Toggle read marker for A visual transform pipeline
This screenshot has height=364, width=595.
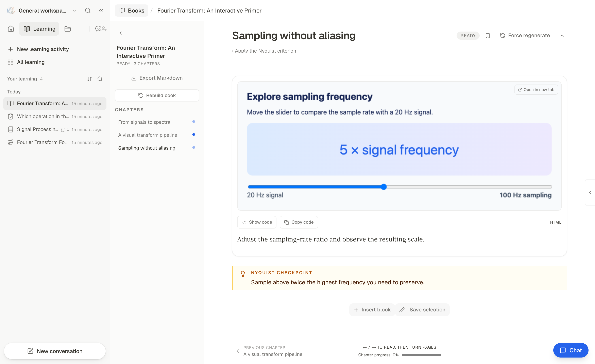[x=193, y=135]
